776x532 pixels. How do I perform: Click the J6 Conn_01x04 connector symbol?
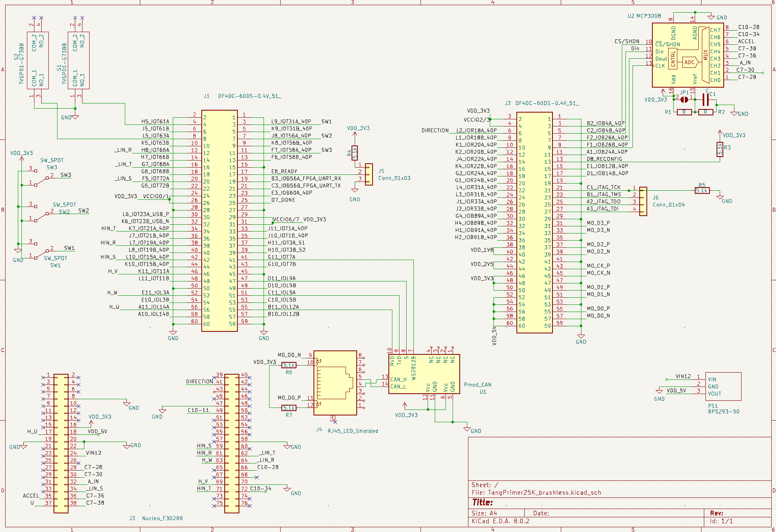click(643, 201)
